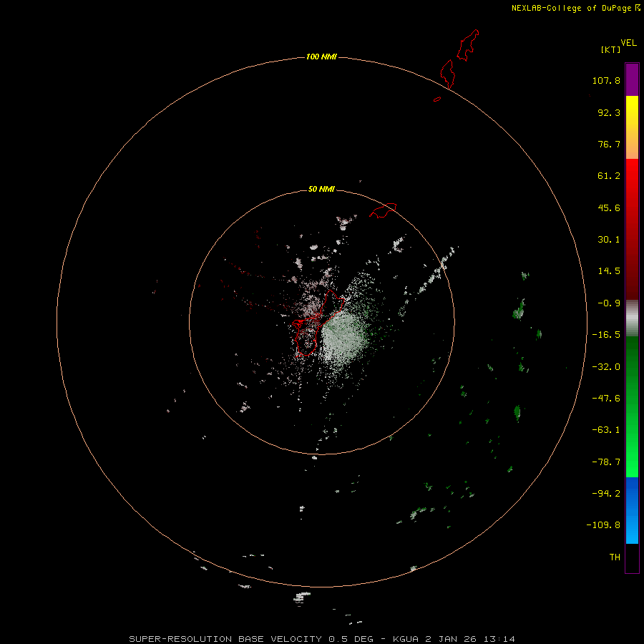The width and height of the screenshot is (644, 644).
Task: Click the 50 NMI range ring label
Action: 321,189
